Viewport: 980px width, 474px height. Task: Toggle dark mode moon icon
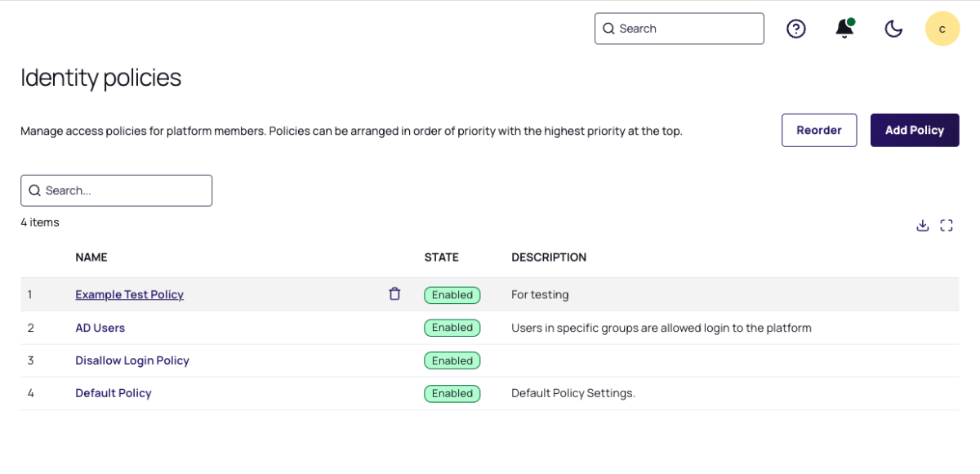893,29
